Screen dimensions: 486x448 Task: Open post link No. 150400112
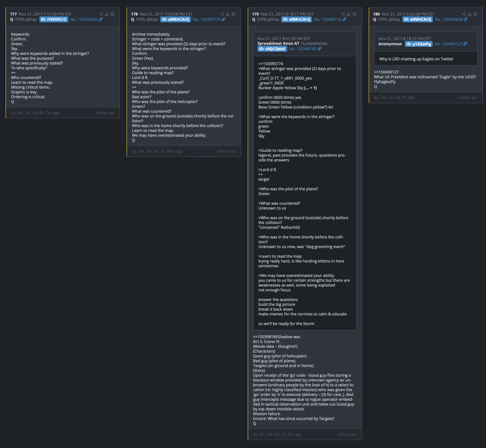pos(327,19)
